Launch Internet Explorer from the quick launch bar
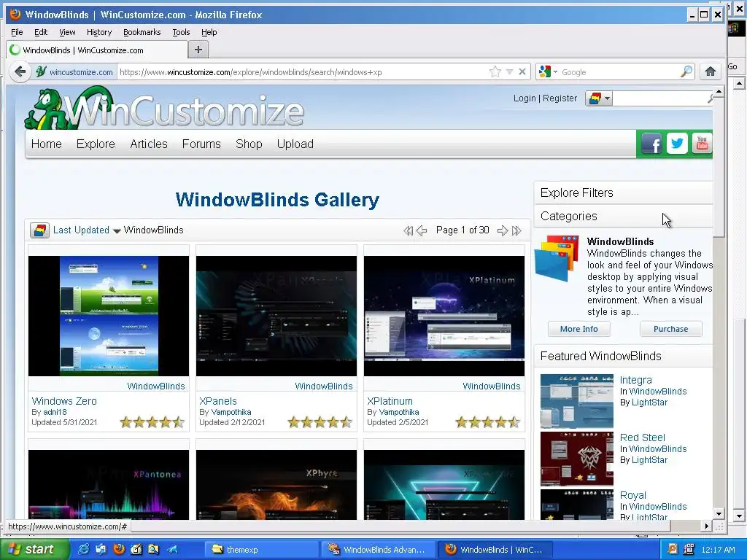 coord(83,549)
